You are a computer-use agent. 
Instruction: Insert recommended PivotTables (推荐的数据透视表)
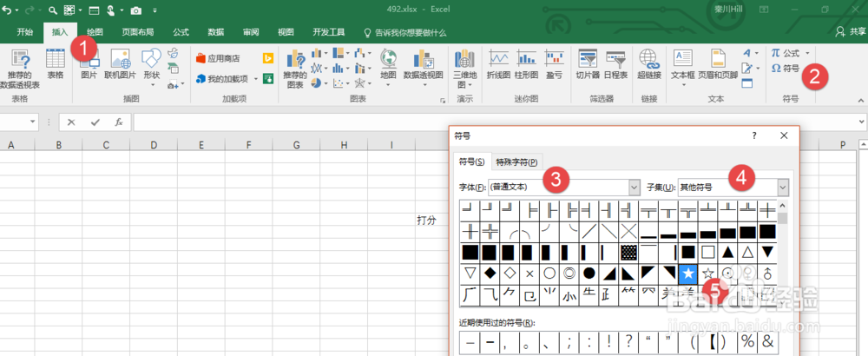coord(20,69)
